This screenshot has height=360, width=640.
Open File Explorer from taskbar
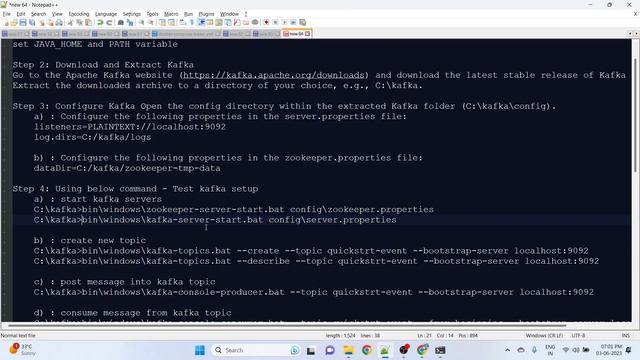click(348, 350)
